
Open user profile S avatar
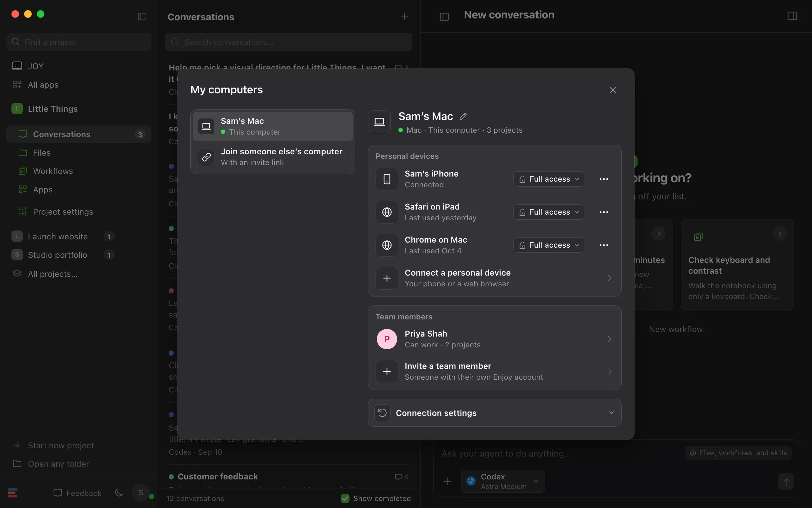141,493
